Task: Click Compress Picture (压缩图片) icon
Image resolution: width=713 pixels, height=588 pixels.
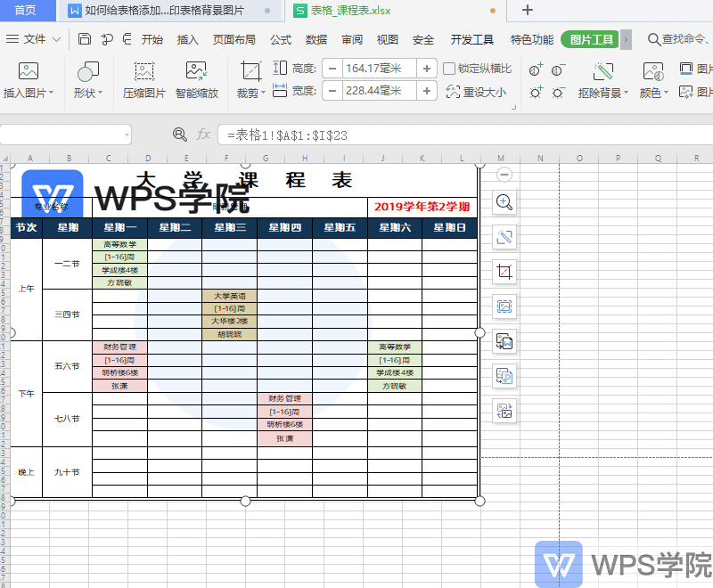Action: (144, 71)
